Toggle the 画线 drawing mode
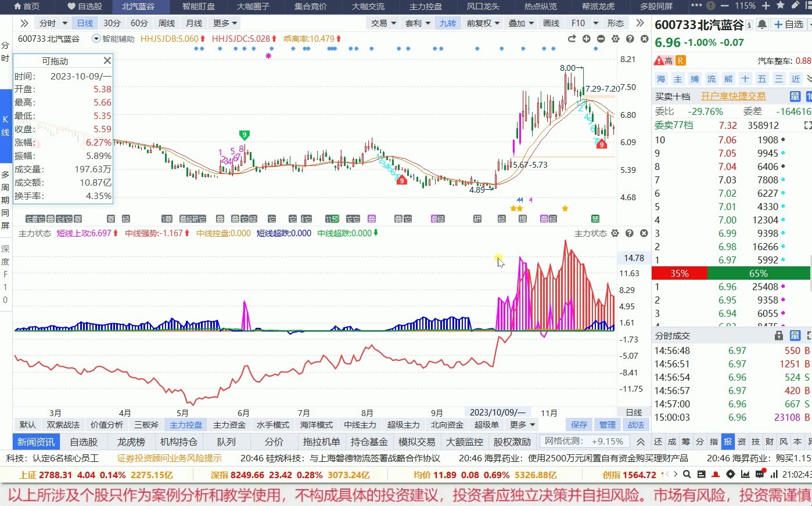The image size is (812, 506). 551,23
